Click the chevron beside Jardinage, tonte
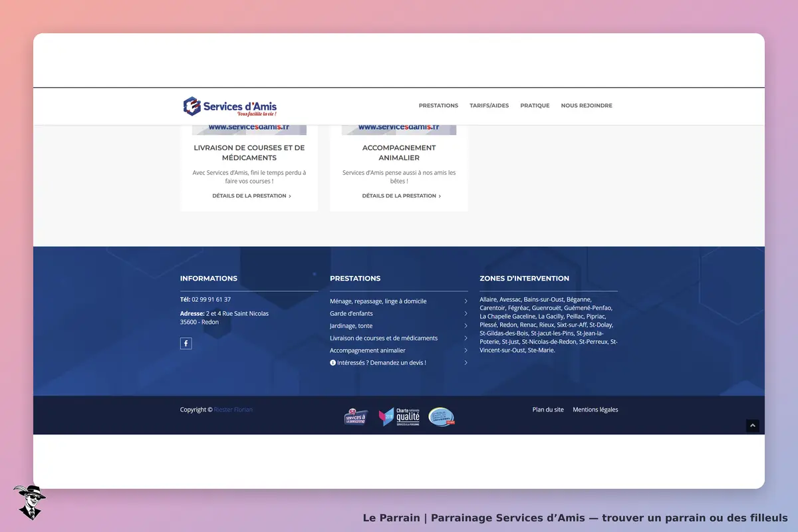This screenshot has width=798, height=532. tap(465, 326)
